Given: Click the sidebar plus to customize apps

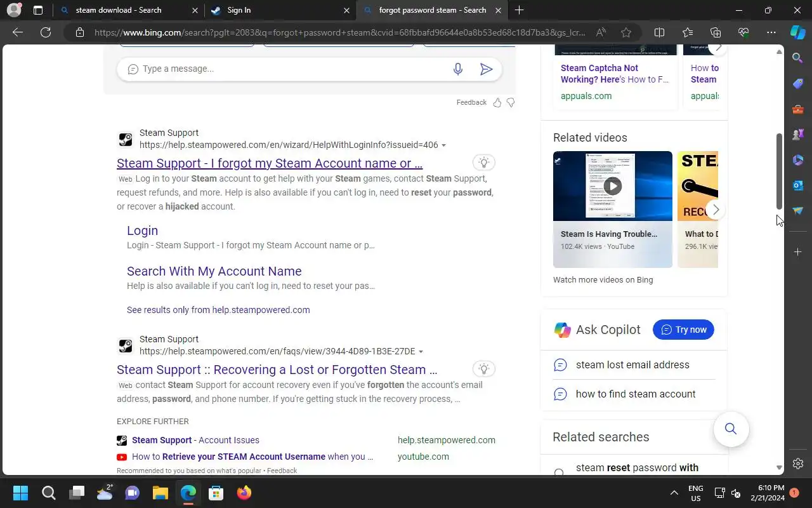Looking at the screenshot, I should point(798,252).
